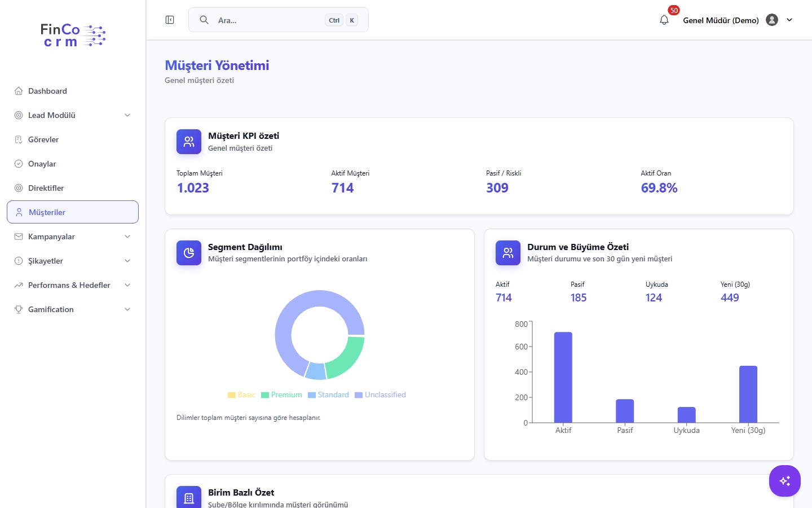The height and width of the screenshot is (508, 812).
Task: Click the Pasif / Riskli value 309
Action: [x=497, y=188]
